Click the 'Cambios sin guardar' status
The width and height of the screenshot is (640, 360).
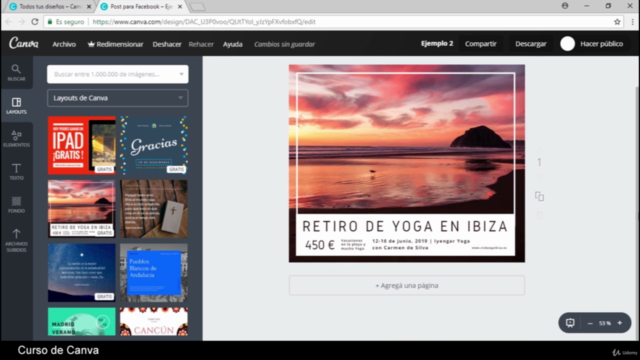click(x=284, y=44)
